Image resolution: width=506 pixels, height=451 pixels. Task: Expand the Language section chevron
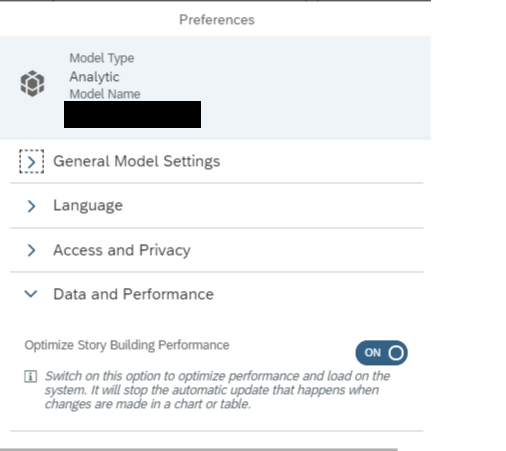[31, 206]
